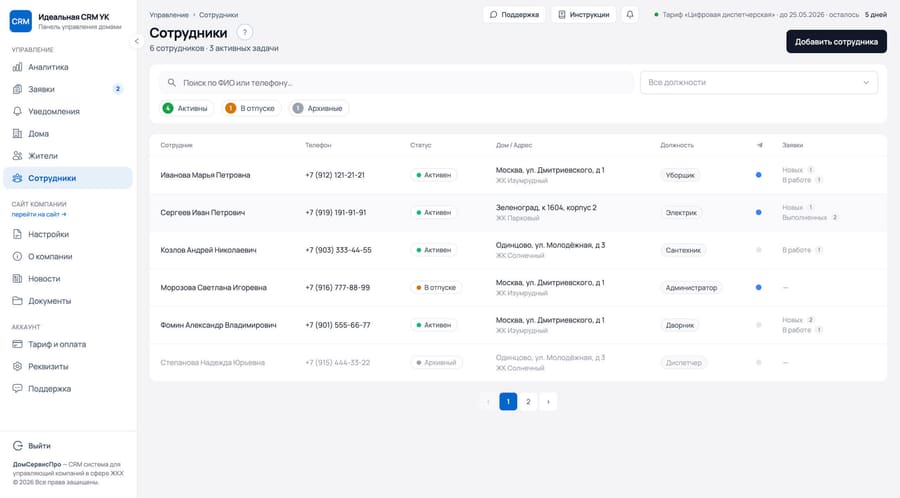This screenshot has height=498, width=900.
Task: Open employee Степанова Надежда Юрьевна
Action: (x=212, y=363)
